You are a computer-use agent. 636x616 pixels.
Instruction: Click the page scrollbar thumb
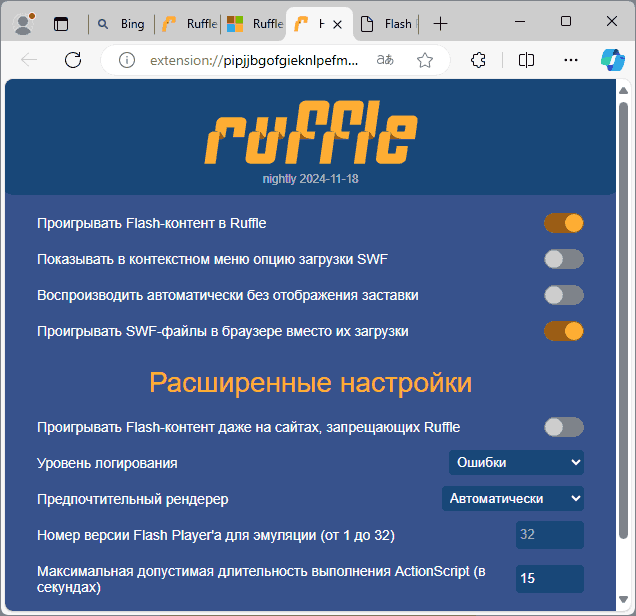624,320
